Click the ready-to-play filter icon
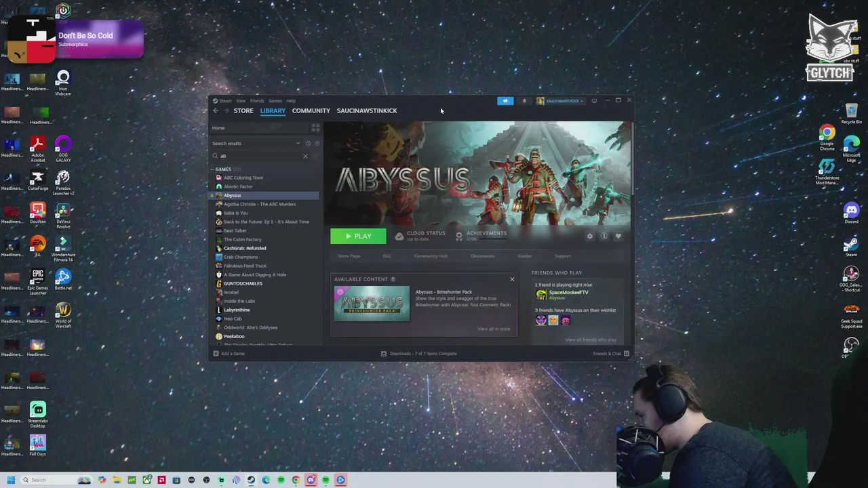The height and width of the screenshot is (488, 868). click(x=316, y=143)
